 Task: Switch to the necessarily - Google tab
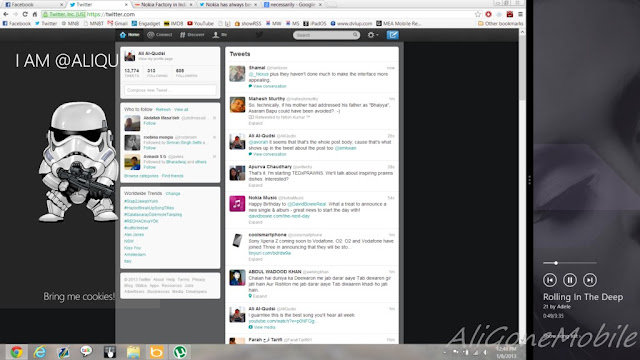tap(292, 4)
